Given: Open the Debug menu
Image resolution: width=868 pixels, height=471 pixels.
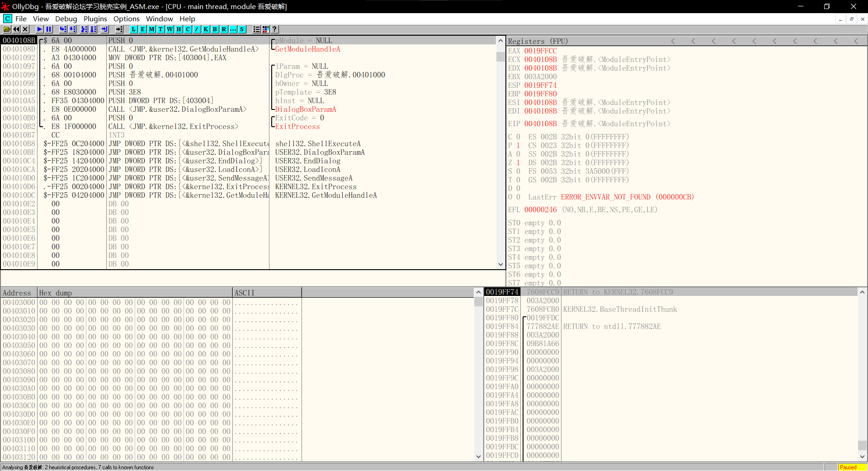Looking at the screenshot, I should 66,19.
